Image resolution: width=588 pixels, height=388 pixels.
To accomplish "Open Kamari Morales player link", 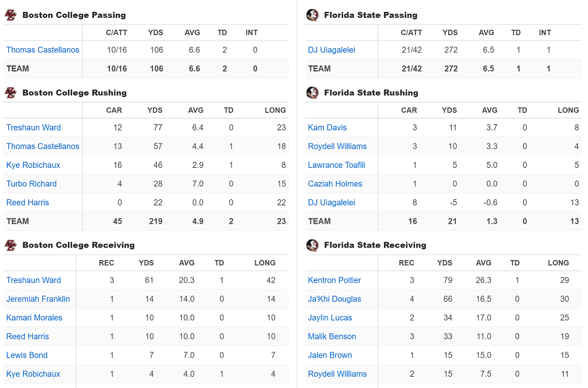I will pyautogui.click(x=34, y=318).
